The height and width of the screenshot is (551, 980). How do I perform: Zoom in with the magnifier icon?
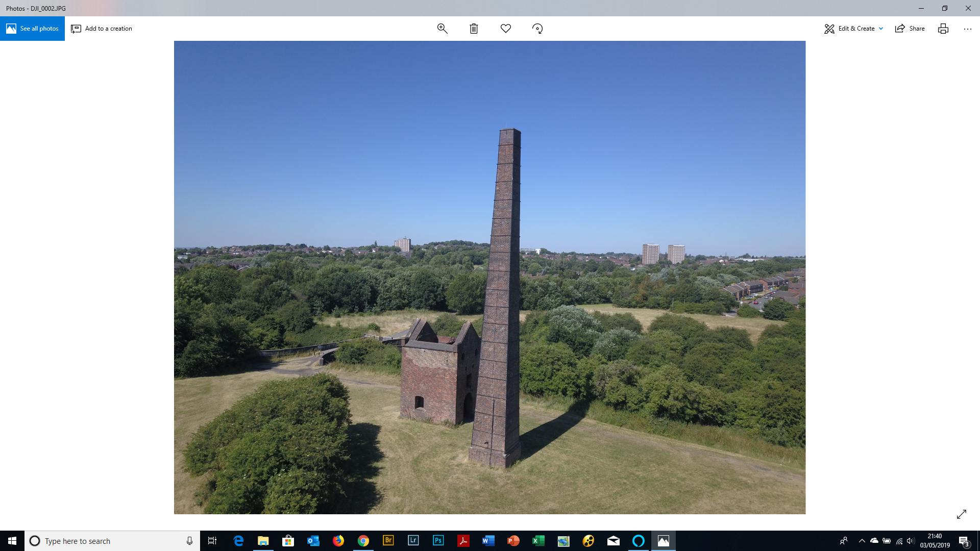[442, 29]
